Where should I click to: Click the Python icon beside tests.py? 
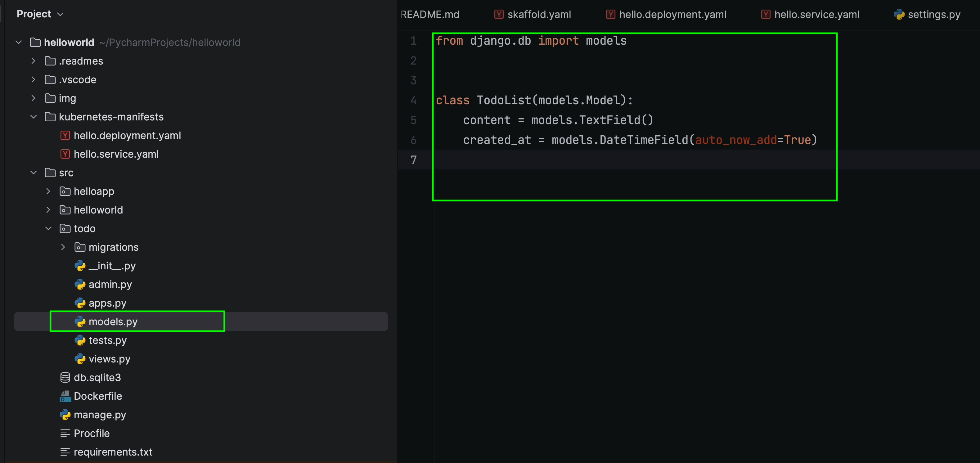coord(80,340)
